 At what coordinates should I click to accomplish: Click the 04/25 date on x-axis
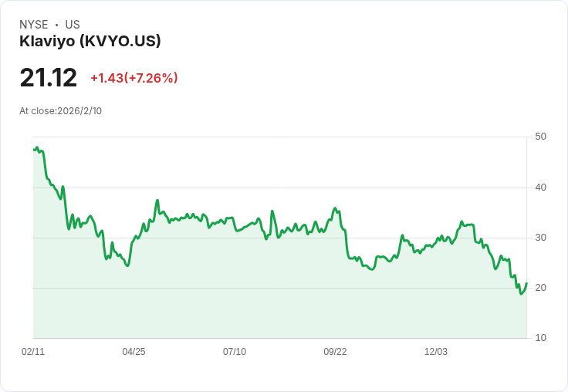pyautogui.click(x=134, y=352)
